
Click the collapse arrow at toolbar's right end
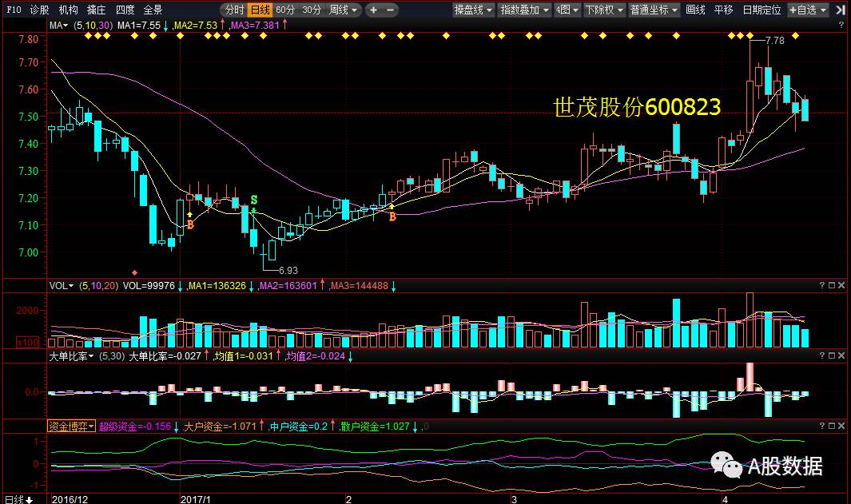coord(840,10)
